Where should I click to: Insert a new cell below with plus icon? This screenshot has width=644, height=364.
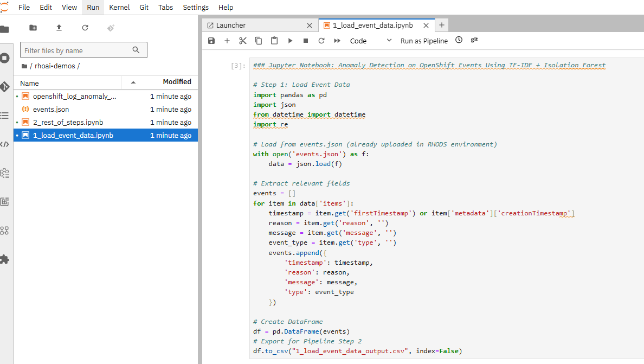pyautogui.click(x=227, y=41)
